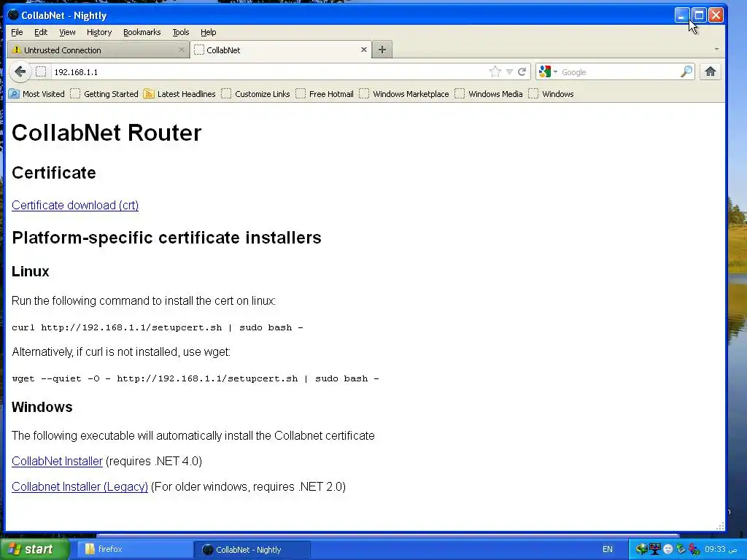Go to the home page icon
The width and height of the screenshot is (747, 560).
[x=711, y=72]
